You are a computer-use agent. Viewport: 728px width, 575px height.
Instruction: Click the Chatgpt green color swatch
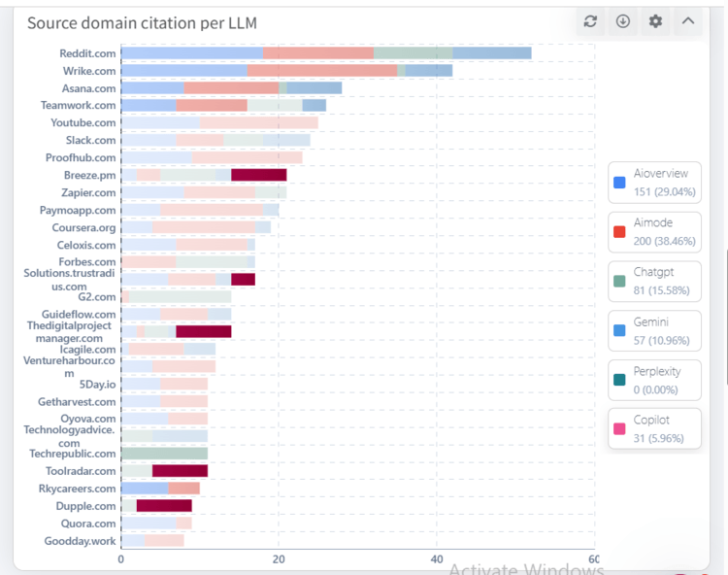(x=619, y=281)
